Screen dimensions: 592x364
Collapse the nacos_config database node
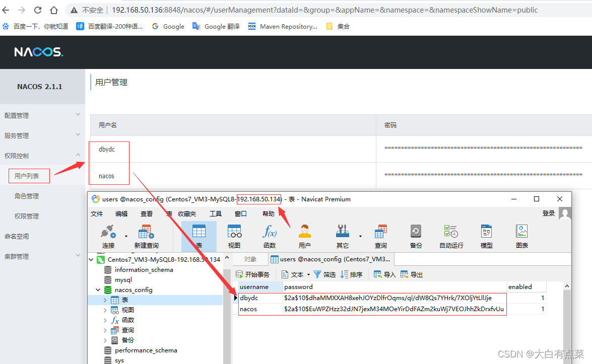[98, 289]
